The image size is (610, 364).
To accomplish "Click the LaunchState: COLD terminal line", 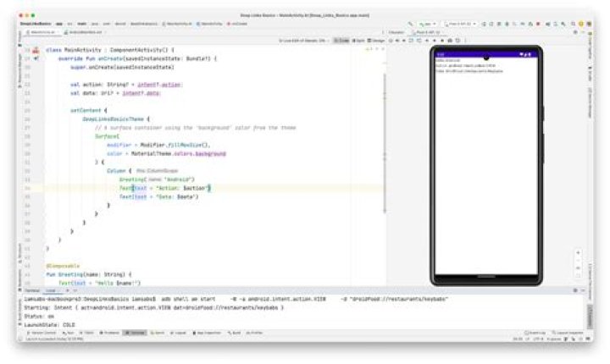I will coord(49,325).
